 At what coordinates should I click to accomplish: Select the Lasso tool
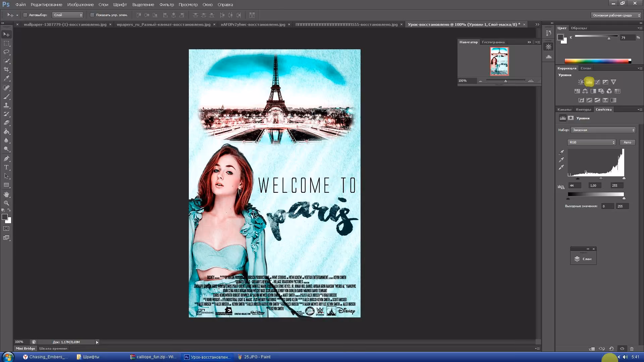[6, 52]
